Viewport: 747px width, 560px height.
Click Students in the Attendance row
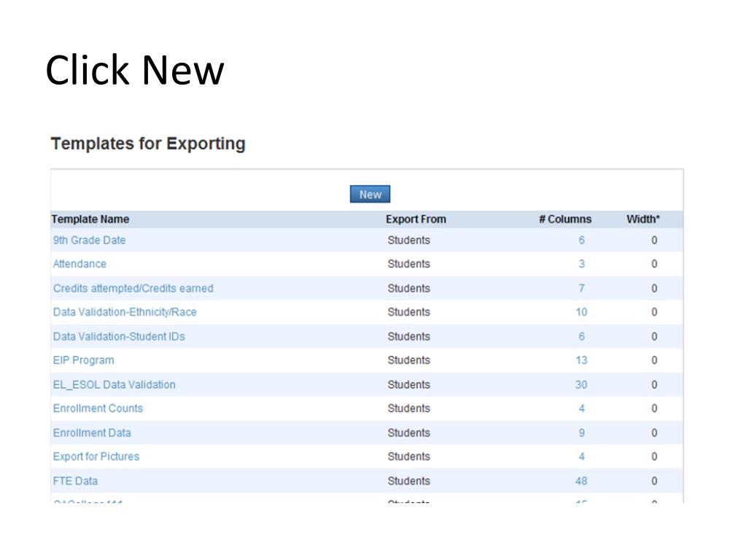[409, 264]
